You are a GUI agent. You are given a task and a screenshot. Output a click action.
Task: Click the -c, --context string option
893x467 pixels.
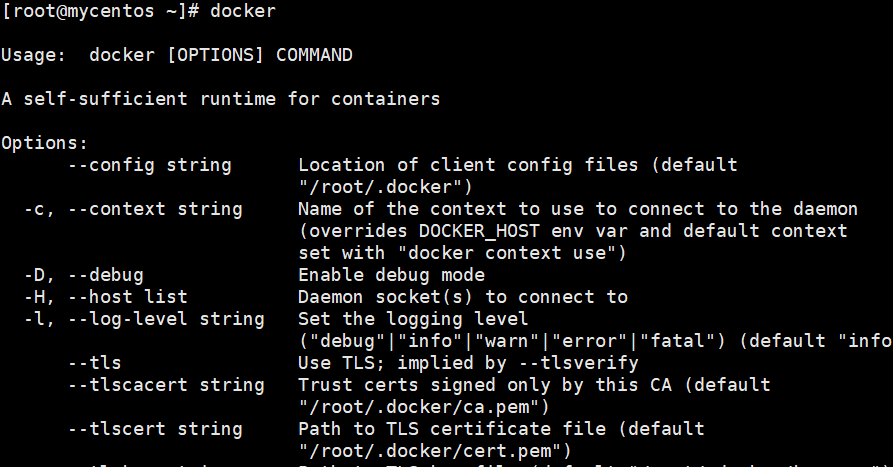(x=133, y=209)
